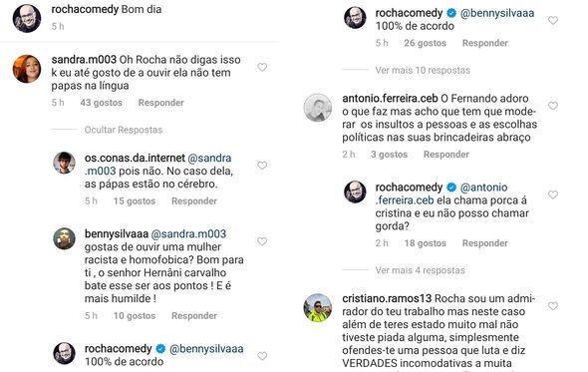The image size is (588, 372).
Task: Like rochacomedy's top-right '100% de acordo' reply
Action: [553, 20]
